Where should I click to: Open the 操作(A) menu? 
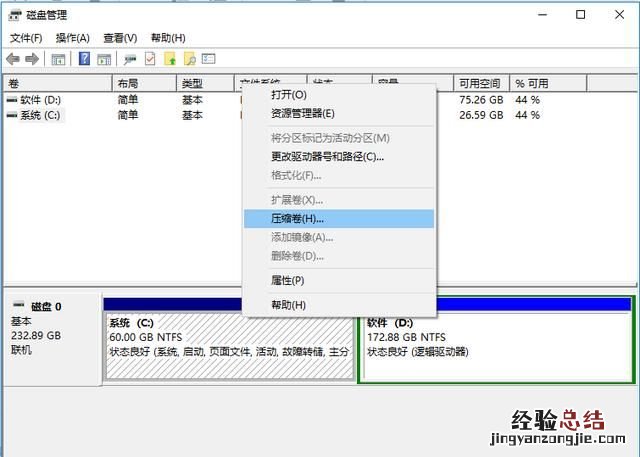click(73, 38)
